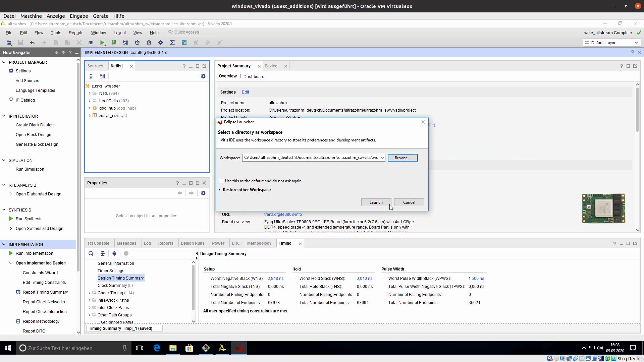The width and height of the screenshot is (644, 362).
Task: Expand Restore other Workspace section
Action: tap(220, 190)
